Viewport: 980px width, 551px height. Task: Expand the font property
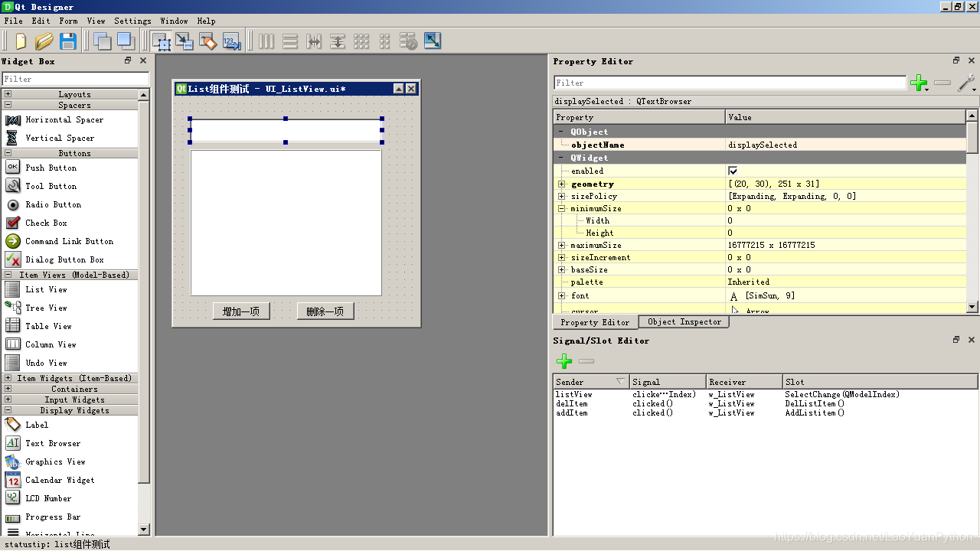click(561, 295)
